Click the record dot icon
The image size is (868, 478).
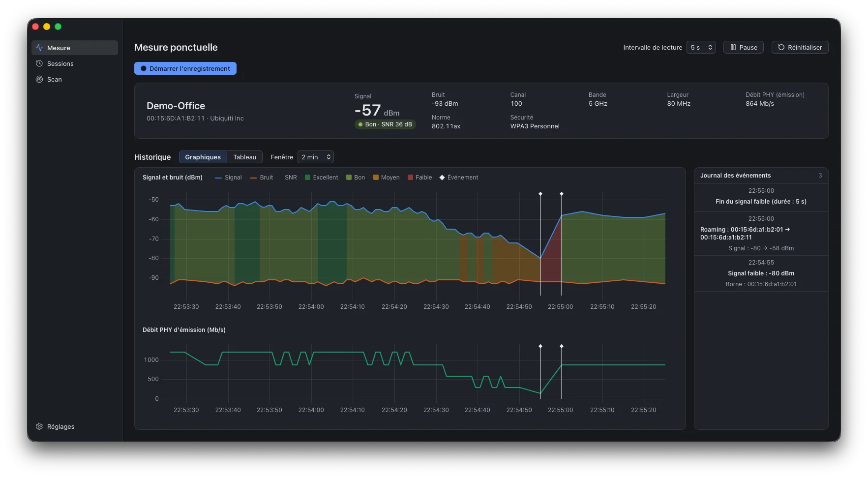coord(144,68)
